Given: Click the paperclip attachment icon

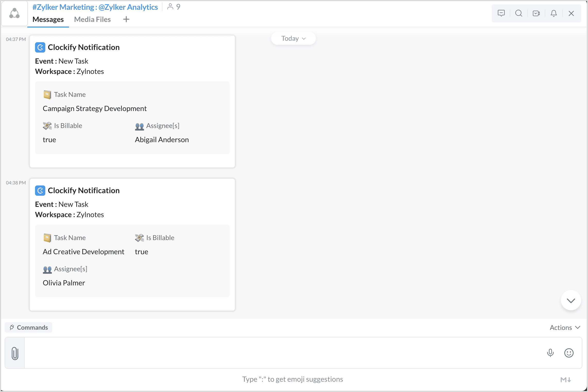Looking at the screenshot, I should pyautogui.click(x=15, y=353).
